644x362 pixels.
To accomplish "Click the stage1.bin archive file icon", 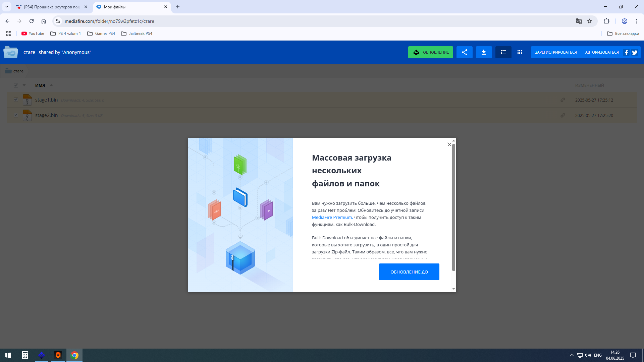I will point(27,100).
